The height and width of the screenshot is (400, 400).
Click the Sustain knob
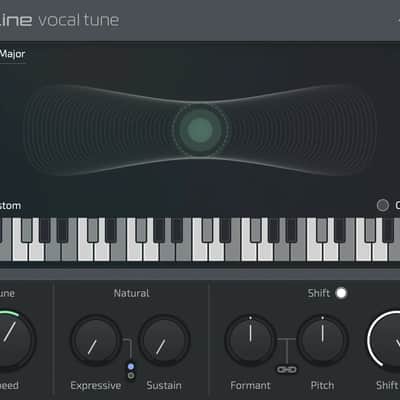(x=164, y=340)
